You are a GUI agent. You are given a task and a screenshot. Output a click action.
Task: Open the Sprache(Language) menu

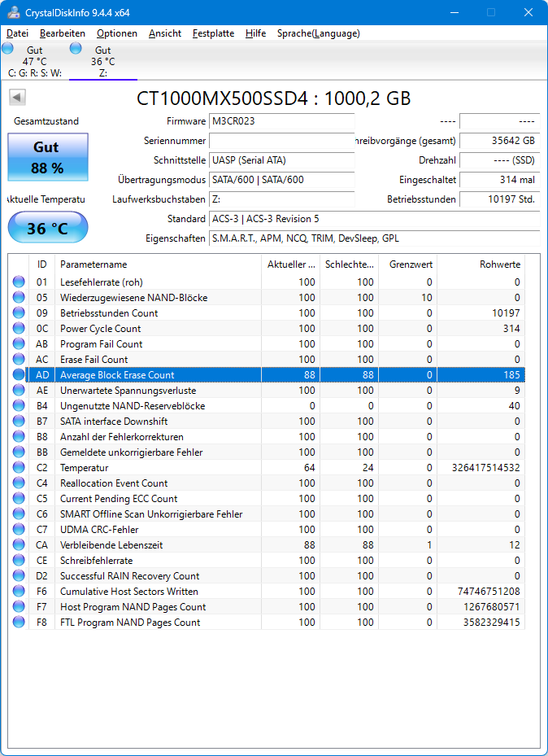tap(318, 33)
